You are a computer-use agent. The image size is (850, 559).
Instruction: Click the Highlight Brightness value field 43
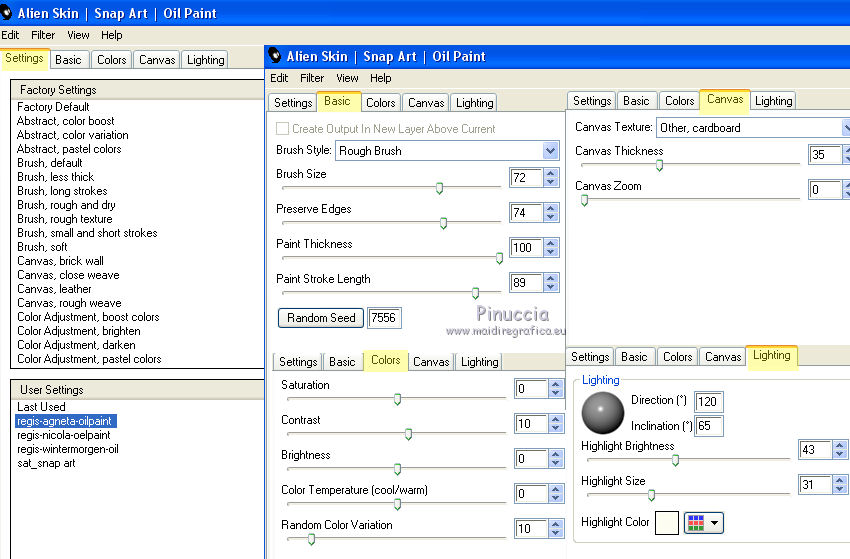coord(815,449)
